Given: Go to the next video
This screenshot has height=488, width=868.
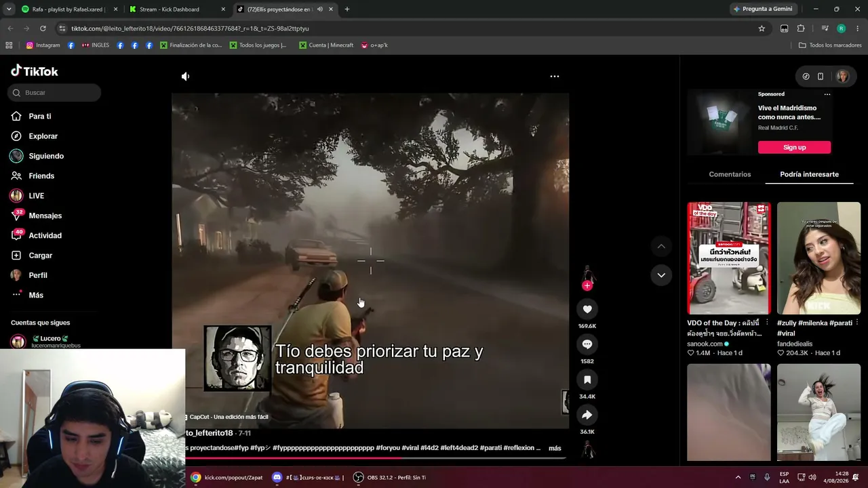Looking at the screenshot, I should (x=661, y=274).
